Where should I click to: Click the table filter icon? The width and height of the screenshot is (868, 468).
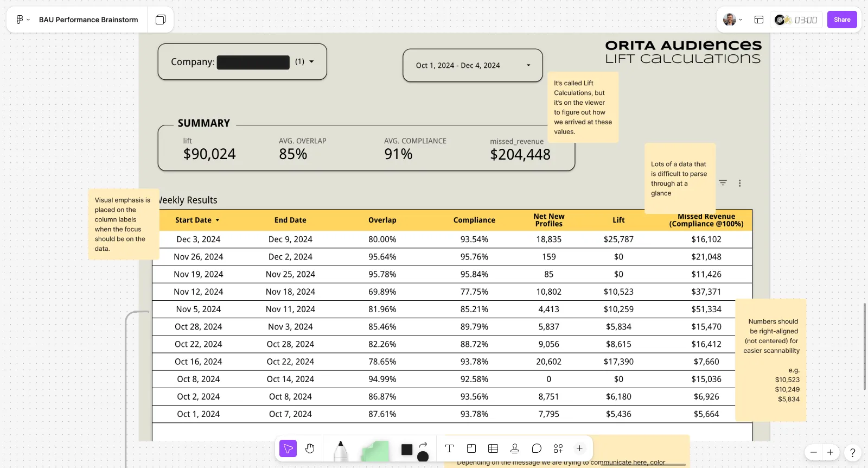723,183
